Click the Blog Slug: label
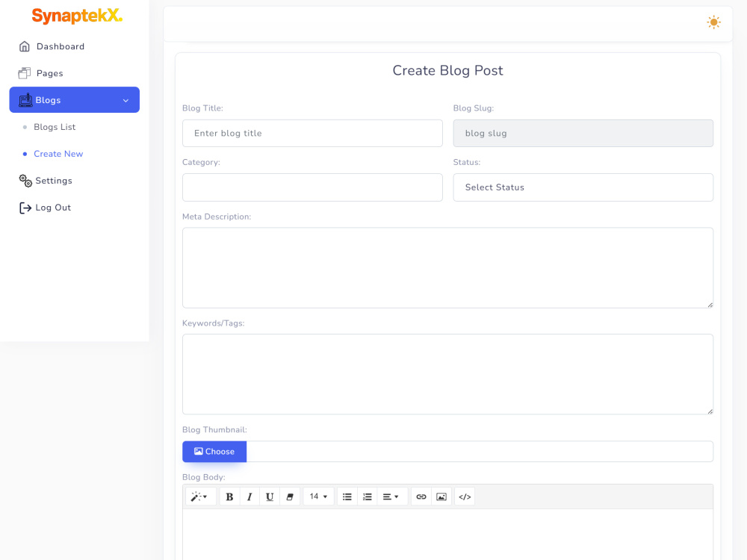The image size is (747, 560). [x=474, y=108]
